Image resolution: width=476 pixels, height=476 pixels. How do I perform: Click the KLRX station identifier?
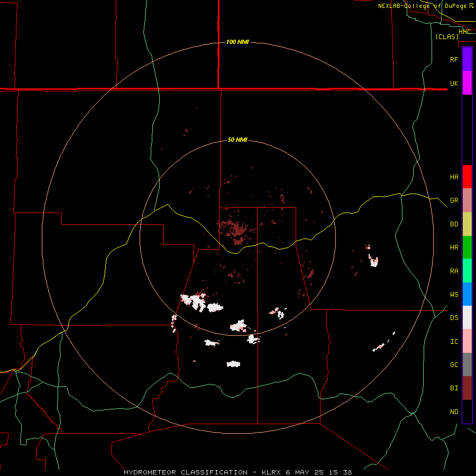(x=271, y=472)
